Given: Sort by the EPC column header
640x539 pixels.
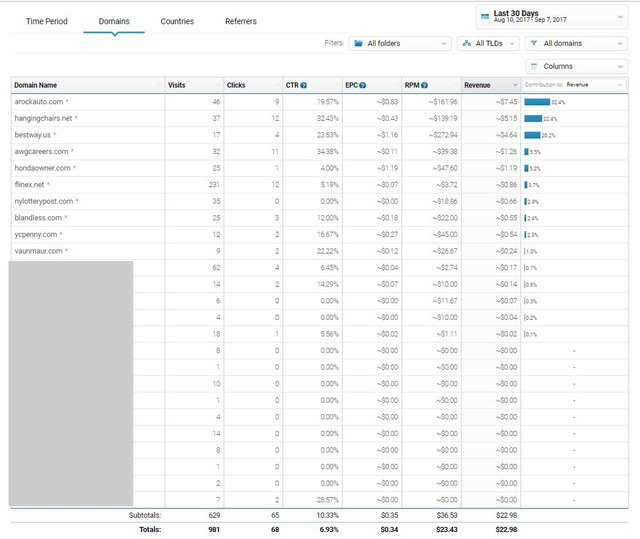Looking at the screenshot, I should [372, 85].
